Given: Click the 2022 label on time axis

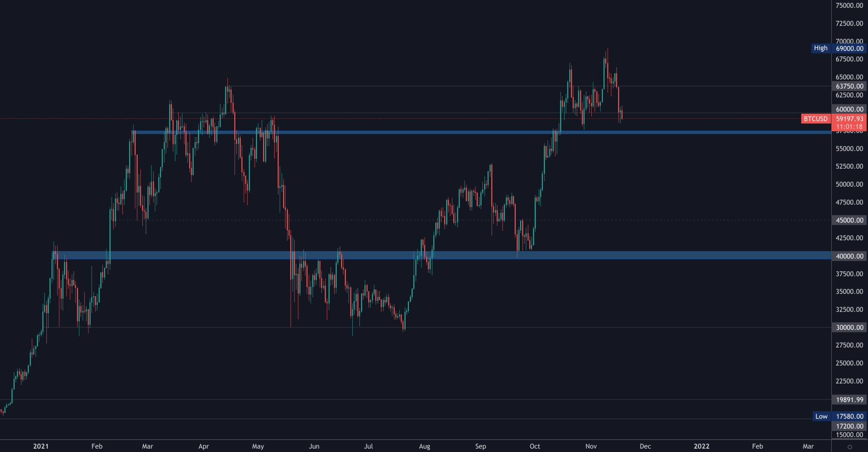Looking at the screenshot, I should [x=701, y=446].
